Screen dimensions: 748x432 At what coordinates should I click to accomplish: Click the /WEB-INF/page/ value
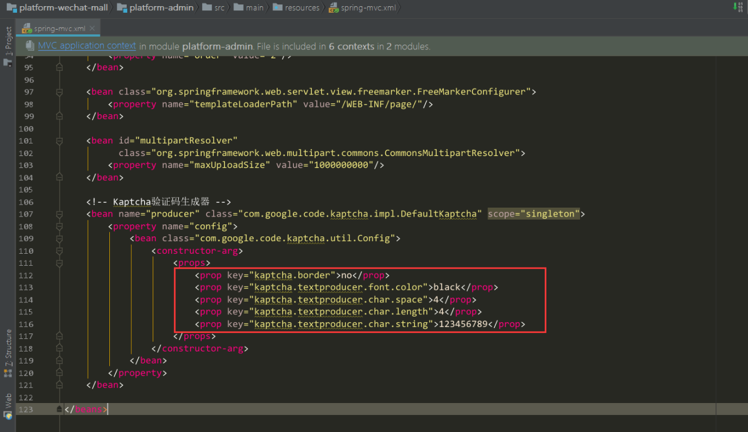point(381,104)
